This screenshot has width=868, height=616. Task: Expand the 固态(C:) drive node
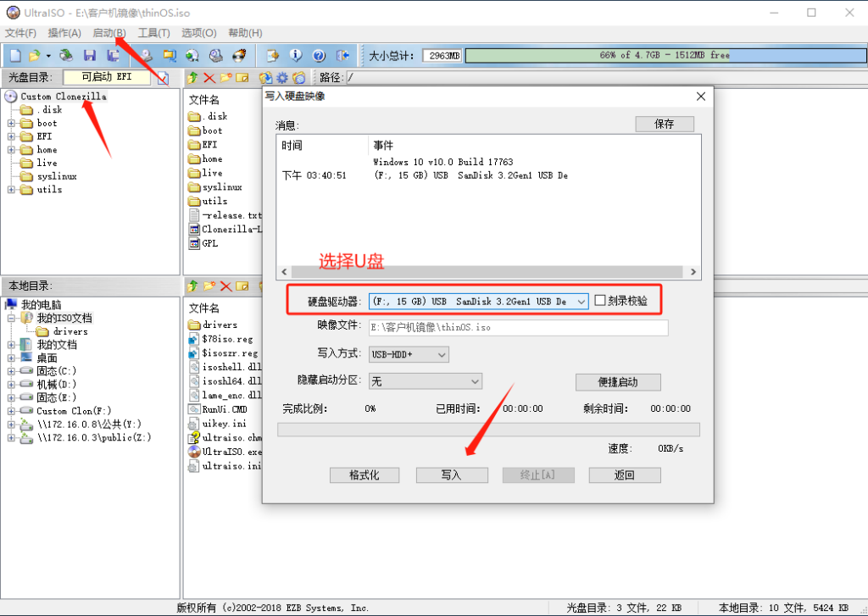(x=11, y=371)
